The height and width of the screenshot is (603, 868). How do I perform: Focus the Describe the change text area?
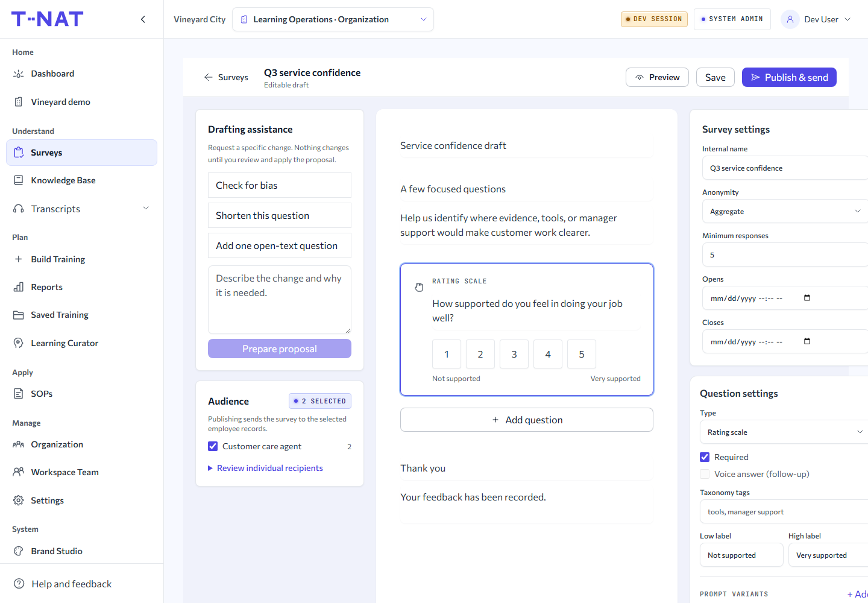click(x=280, y=300)
